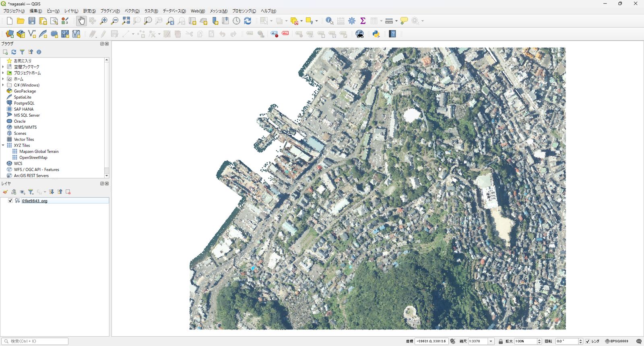Launch the binoculars globe plugin icon
Image resolution: width=644 pixels, height=346 pixels.
click(360, 34)
